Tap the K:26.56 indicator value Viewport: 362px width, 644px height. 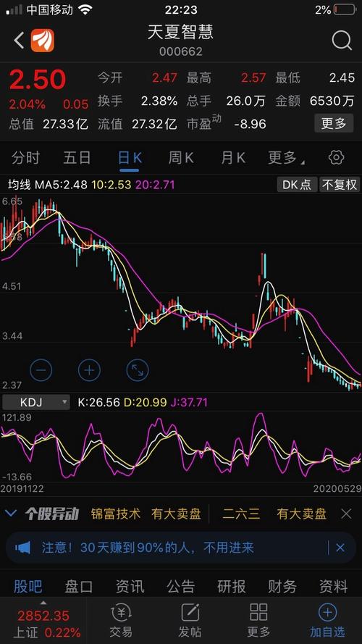pyautogui.click(x=99, y=402)
